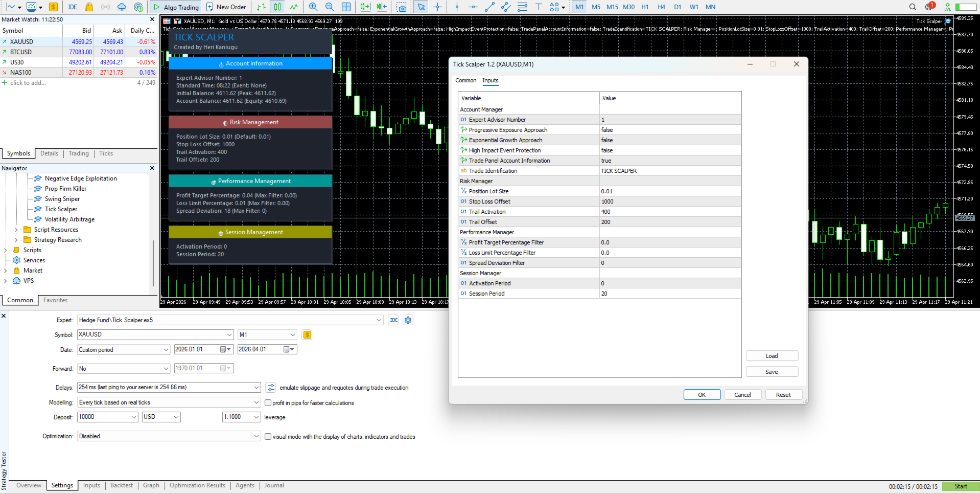Viewport: 980px width, 494px height.
Task: Enable visual mode with display checkbox
Action: click(x=268, y=437)
